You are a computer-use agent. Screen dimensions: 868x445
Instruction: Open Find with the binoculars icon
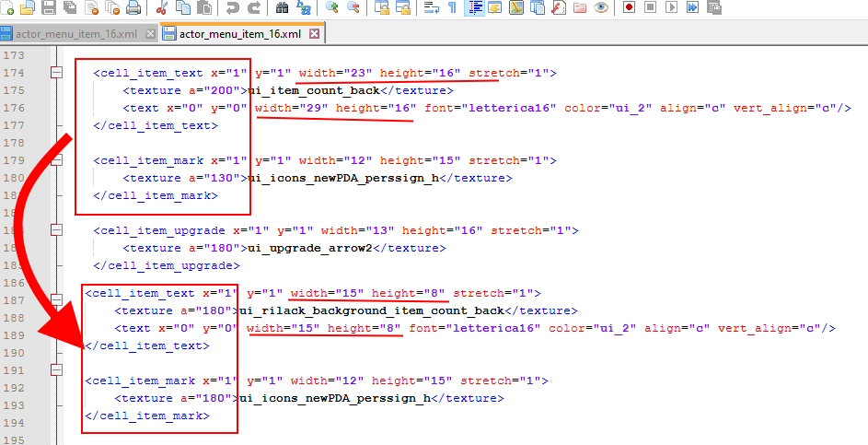tap(283, 7)
